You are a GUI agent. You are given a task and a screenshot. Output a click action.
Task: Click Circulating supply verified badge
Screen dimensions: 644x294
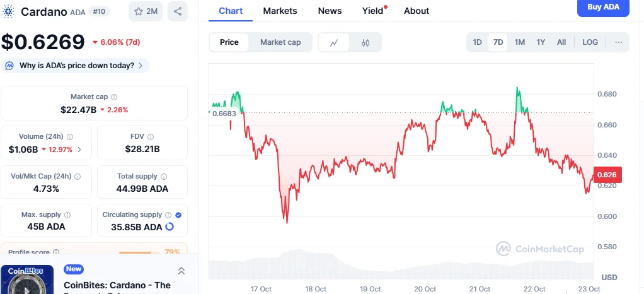click(x=178, y=215)
